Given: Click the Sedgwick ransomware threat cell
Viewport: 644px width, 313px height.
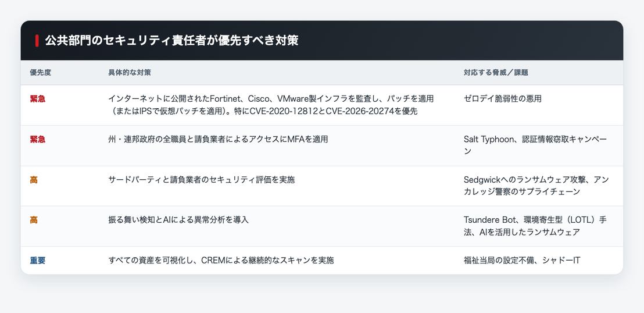Looking at the screenshot, I should (x=536, y=186).
